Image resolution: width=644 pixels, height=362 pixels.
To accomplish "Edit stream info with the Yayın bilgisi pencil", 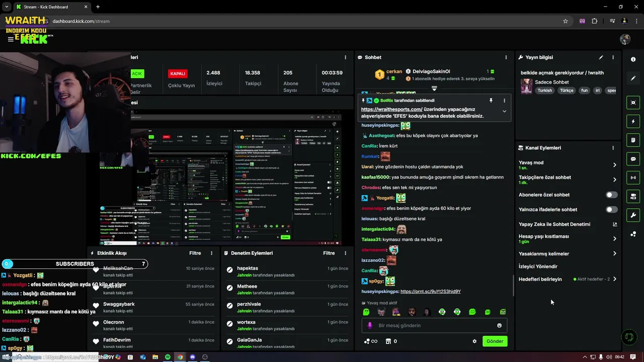I will click(x=601, y=57).
